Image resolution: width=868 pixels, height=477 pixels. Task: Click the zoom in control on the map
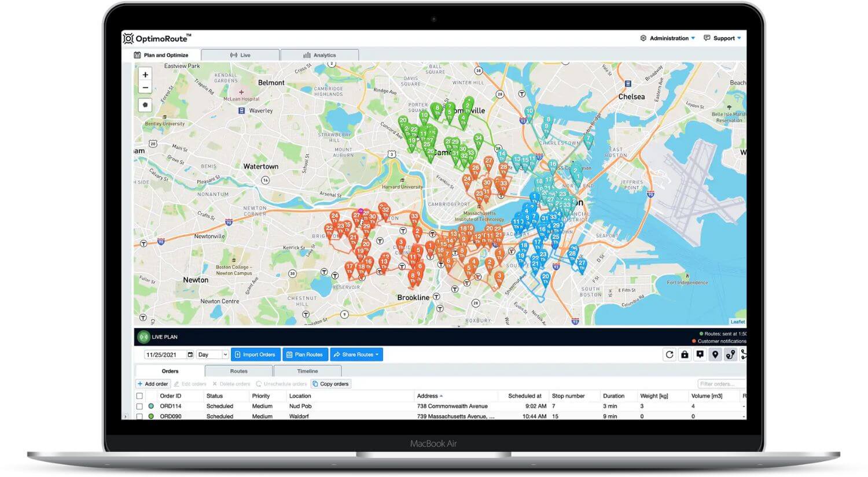tap(145, 75)
